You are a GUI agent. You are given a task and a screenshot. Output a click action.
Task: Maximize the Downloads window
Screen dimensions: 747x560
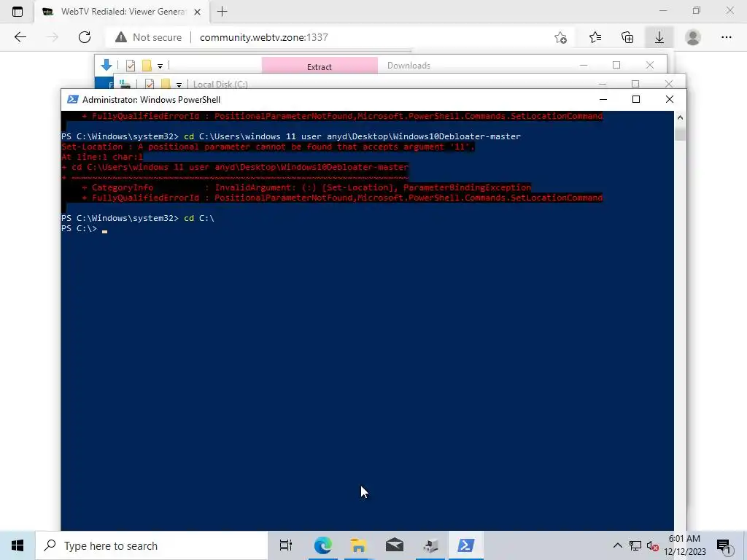[616, 65]
